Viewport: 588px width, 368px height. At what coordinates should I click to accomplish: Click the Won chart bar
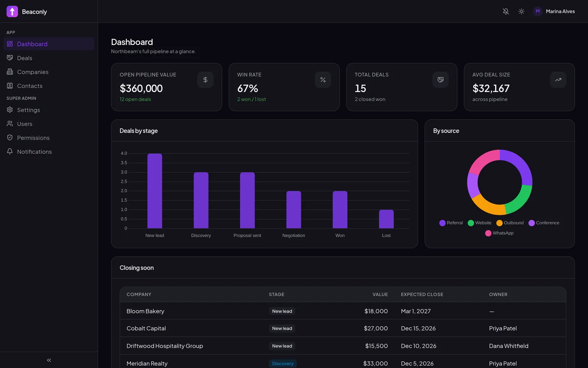point(340,210)
